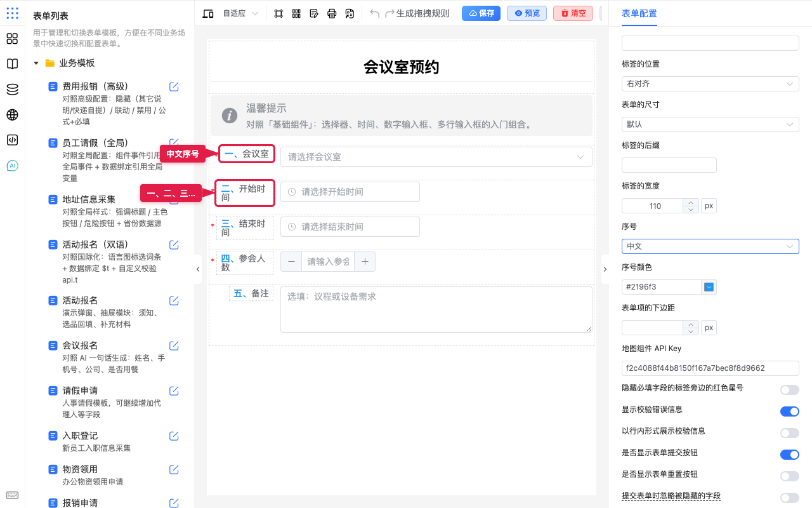Viewport: 812px width, 508px height.
Task: Click the blue 保存 button
Action: (x=481, y=13)
